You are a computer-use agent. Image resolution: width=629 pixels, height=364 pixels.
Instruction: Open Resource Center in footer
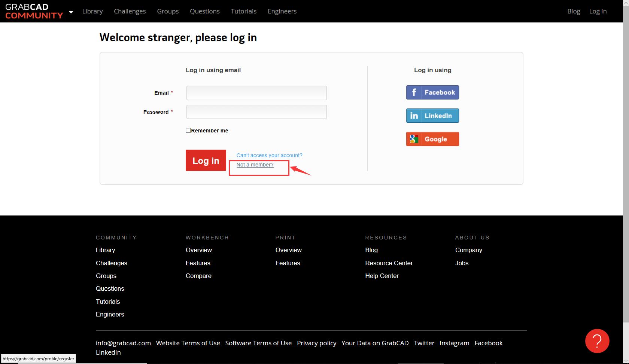coord(389,263)
